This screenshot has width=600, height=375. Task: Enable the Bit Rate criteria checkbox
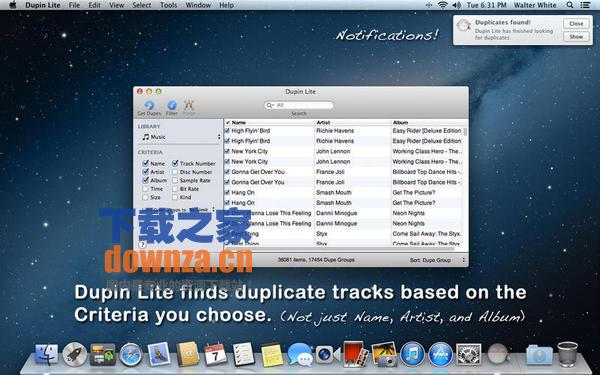click(175, 189)
